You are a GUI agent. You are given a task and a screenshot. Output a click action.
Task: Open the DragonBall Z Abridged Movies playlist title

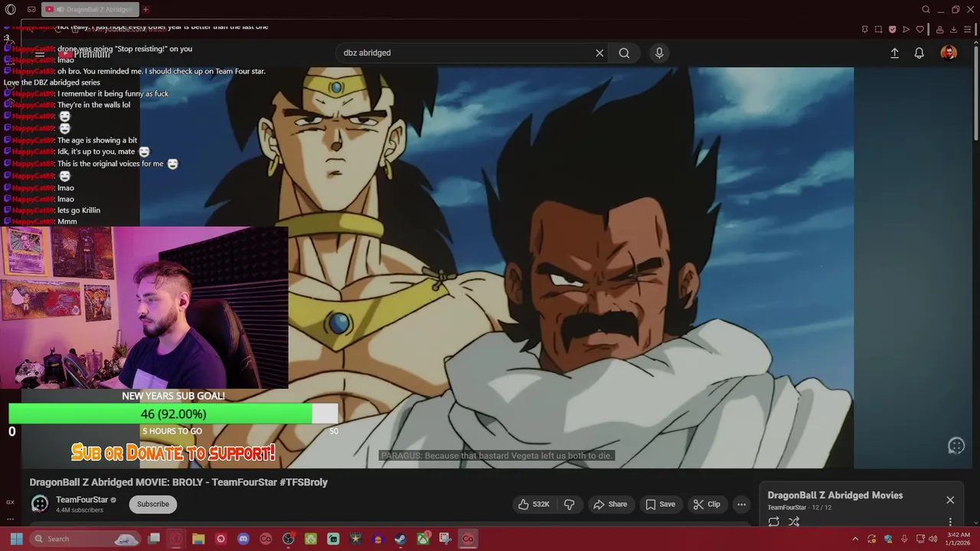(x=835, y=495)
